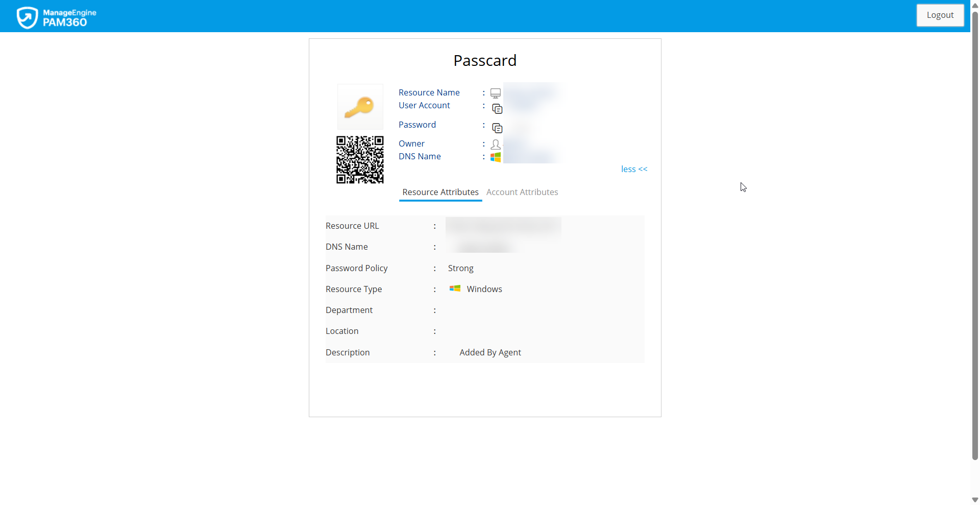Click the scrollbar up arrow
This screenshot has width=980, height=505.
coord(975,5)
